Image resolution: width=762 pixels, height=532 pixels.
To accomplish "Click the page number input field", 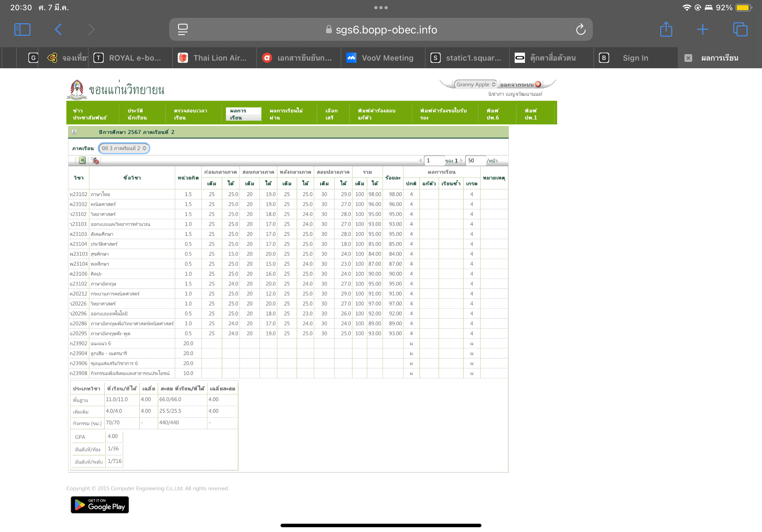I will click(433, 160).
